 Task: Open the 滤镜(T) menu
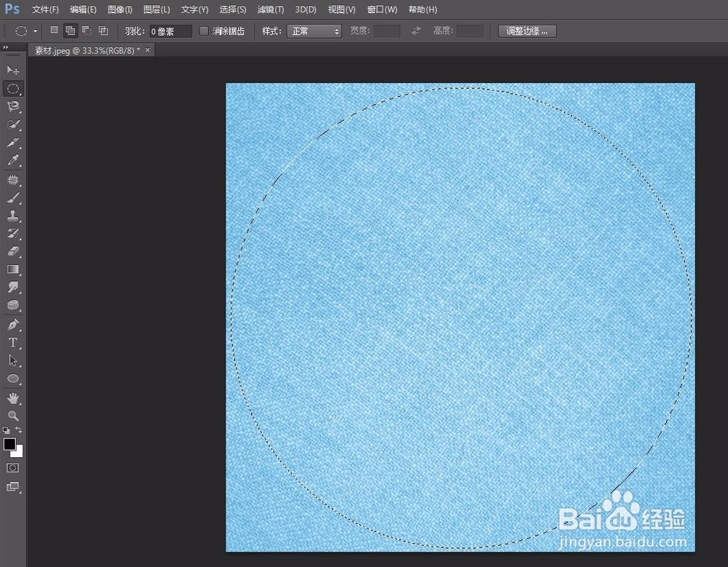pyautogui.click(x=271, y=9)
